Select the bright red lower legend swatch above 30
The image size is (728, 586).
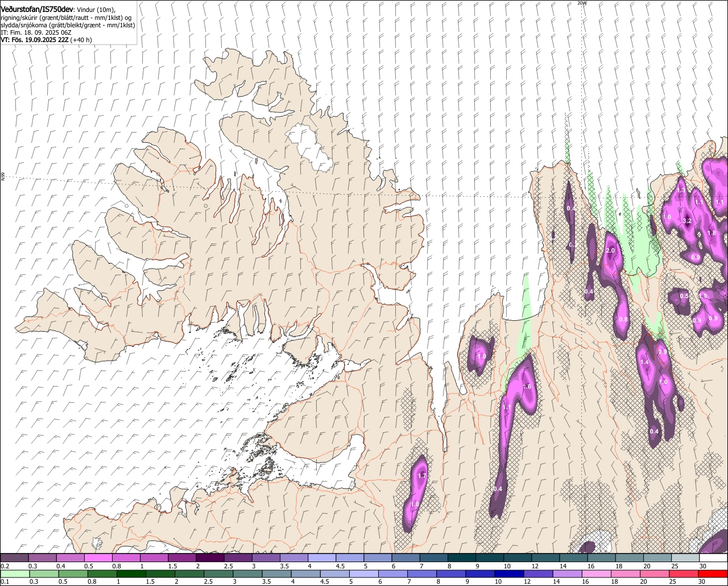coord(714,574)
